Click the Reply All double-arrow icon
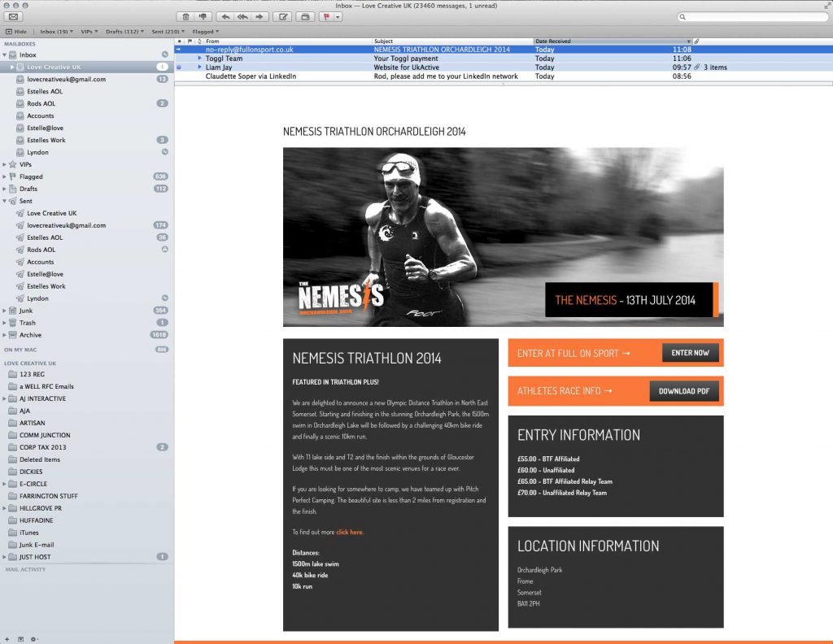 coord(242,16)
